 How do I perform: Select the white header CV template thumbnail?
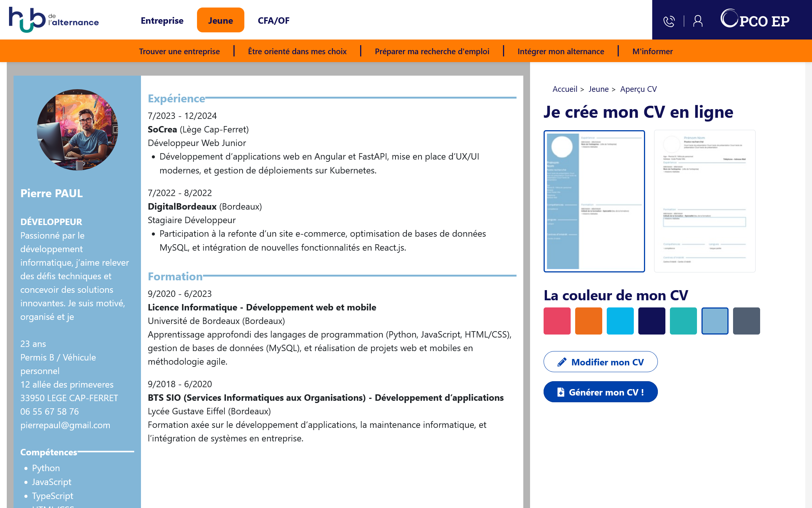tap(705, 201)
